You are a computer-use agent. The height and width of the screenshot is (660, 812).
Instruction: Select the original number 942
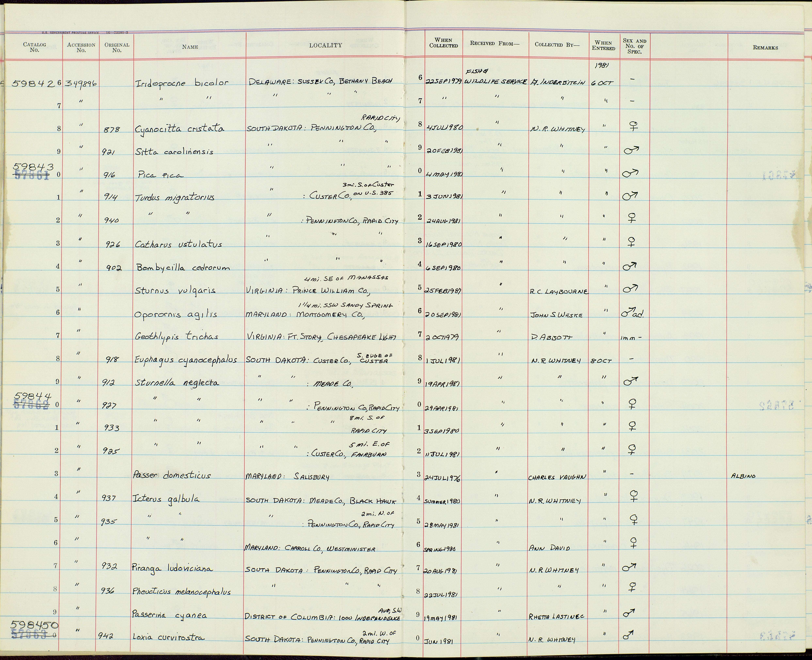tap(106, 636)
